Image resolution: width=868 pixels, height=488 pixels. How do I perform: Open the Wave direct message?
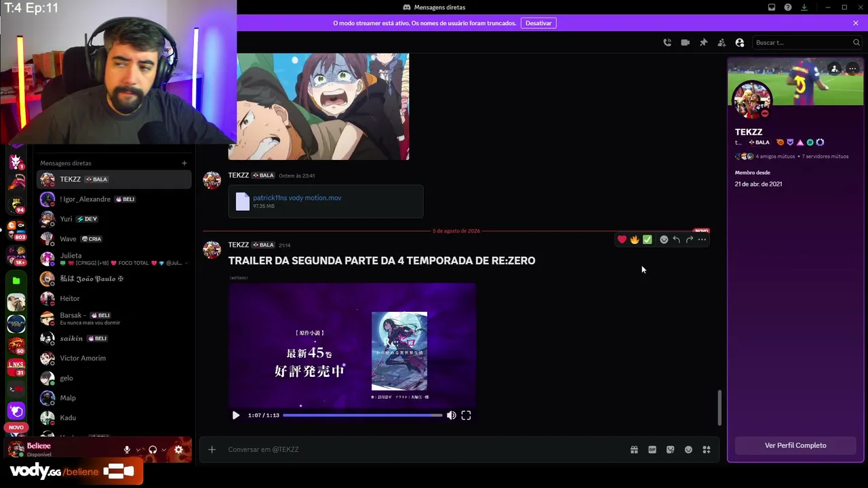114,239
